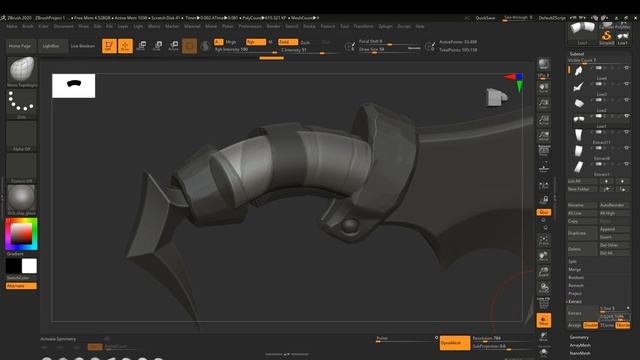Expand the Boolean section

click(x=576, y=278)
